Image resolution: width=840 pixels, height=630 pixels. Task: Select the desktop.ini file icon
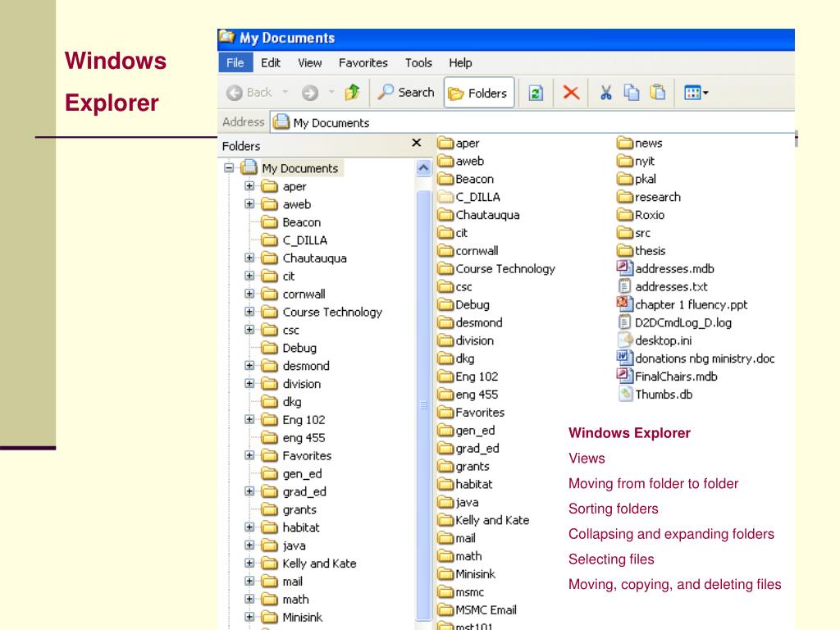click(x=625, y=340)
